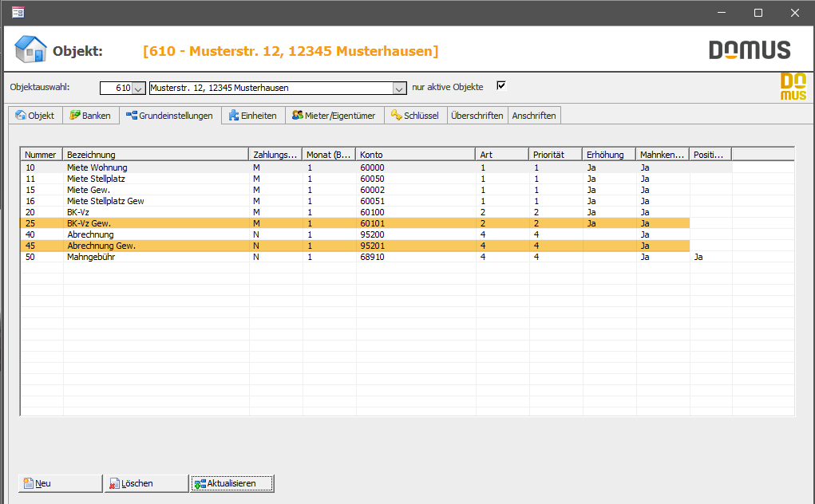Click the Positi... column header
This screenshot has height=504, width=815.
point(710,155)
